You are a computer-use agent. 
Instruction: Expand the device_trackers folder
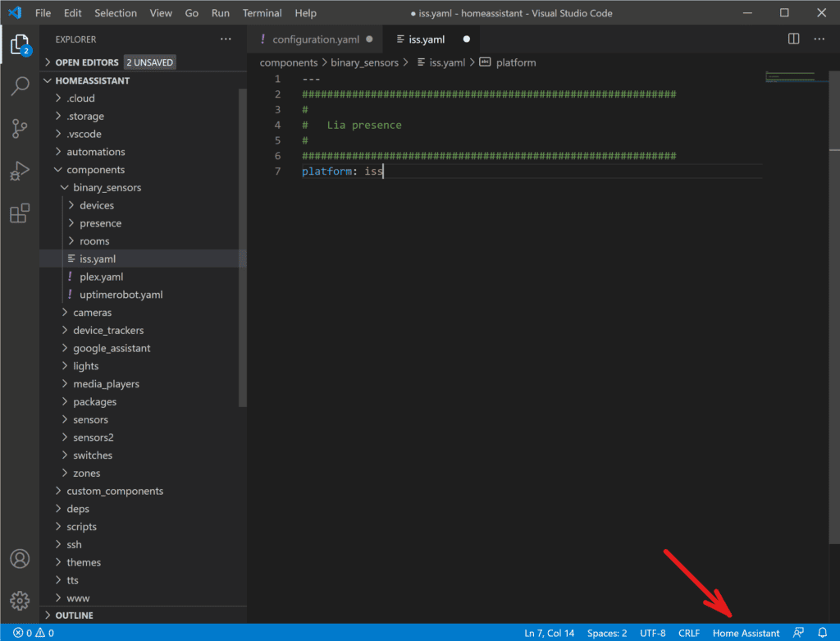(x=144, y=330)
